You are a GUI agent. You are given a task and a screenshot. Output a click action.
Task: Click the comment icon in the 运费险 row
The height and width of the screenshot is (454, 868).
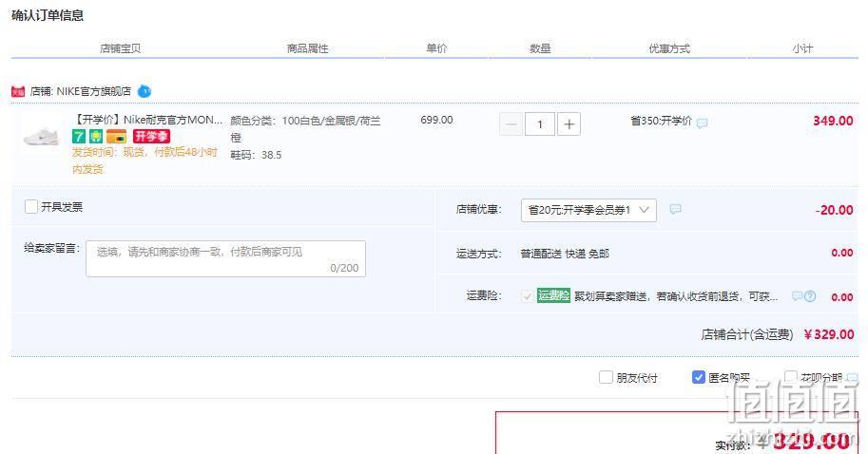[797, 295]
